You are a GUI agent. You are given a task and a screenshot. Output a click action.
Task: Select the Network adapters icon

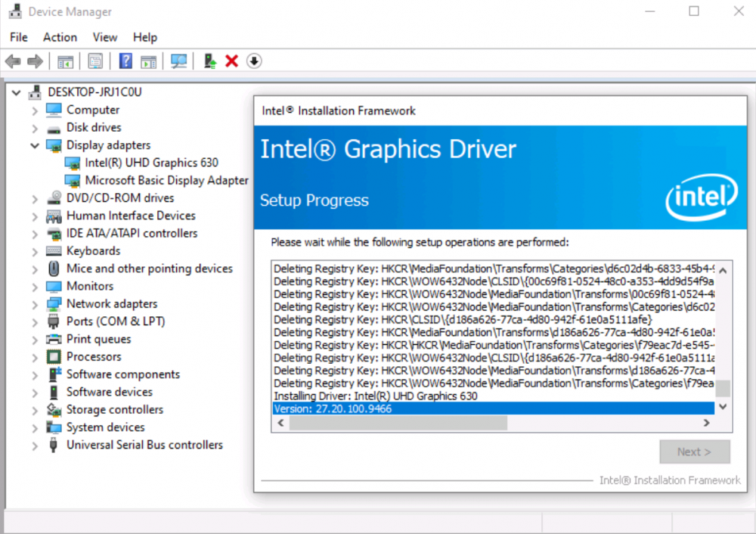(54, 304)
